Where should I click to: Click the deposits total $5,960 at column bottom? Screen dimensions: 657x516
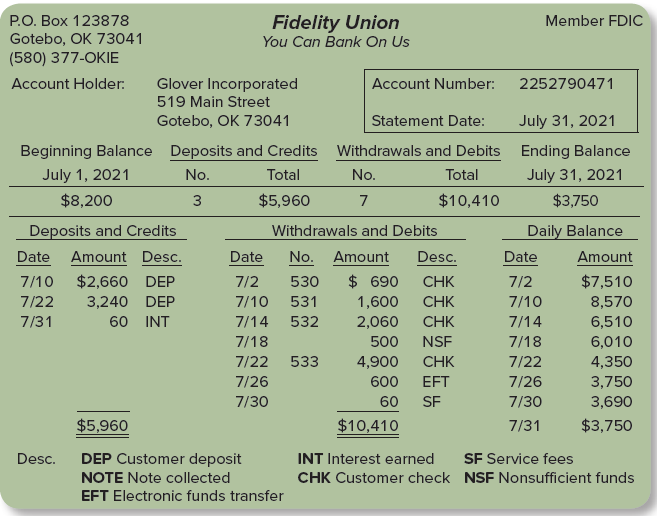point(102,425)
